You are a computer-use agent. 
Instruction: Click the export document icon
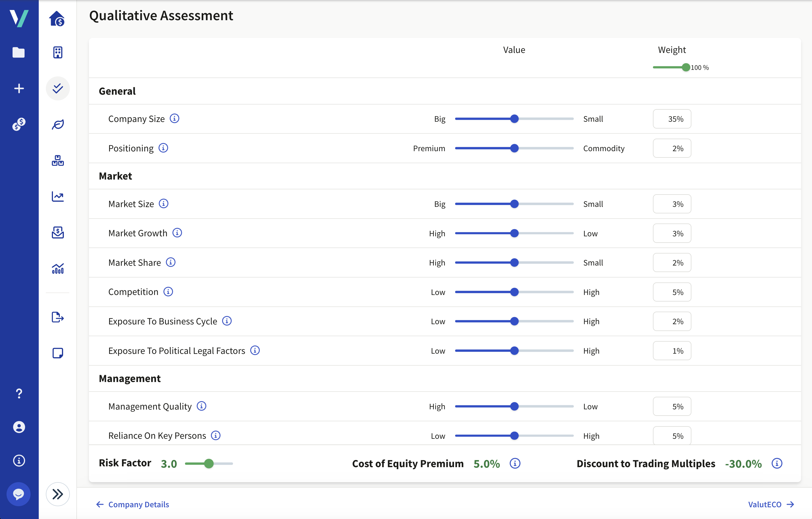coord(57,317)
